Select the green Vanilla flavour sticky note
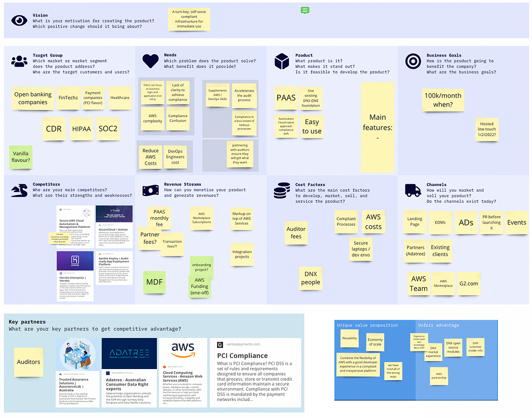The image size is (532, 418). (x=21, y=157)
